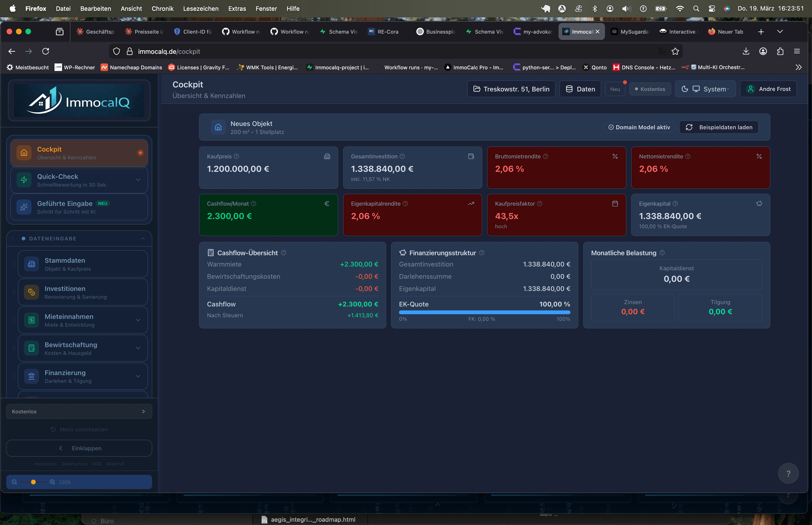Screen dimensions: 812x525
Task: Open the Firefox hamburger application menu
Action: 797,51
